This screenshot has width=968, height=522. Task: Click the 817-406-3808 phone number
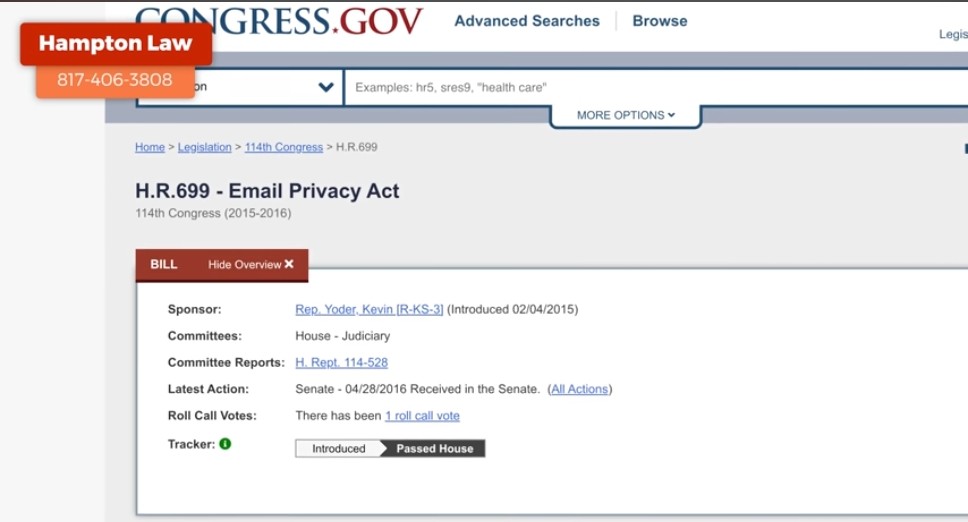pos(114,80)
